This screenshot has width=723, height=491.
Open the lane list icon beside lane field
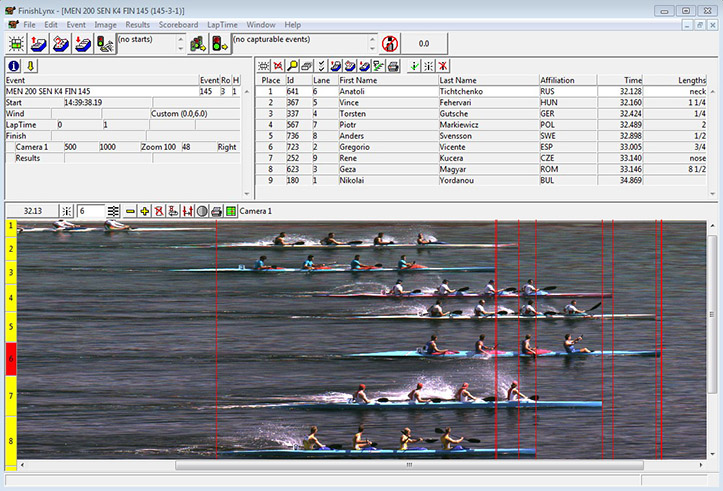coord(113,211)
